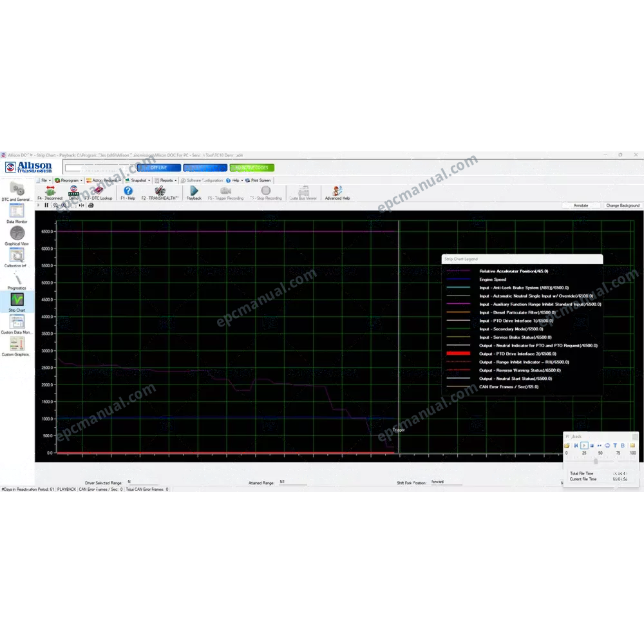The width and height of the screenshot is (644, 644).
Task: Open the Reports menu dropdown
Action: pos(166,180)
